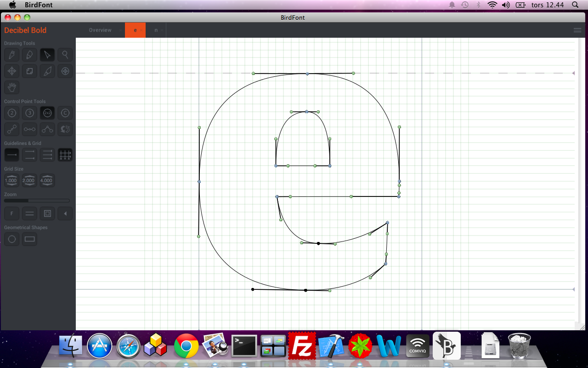The width and height of the screenshot is (588, 368).
Task: Switch to the n glyph tab
Action: [x=156, y=30]
